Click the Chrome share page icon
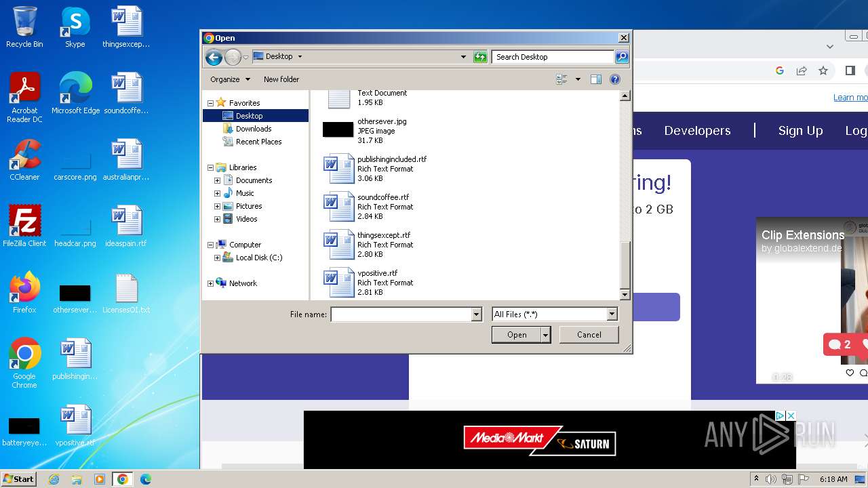Image resolution: width=868 pixels, height=488 pixels. pyautogui.click(x=802, y=70)
